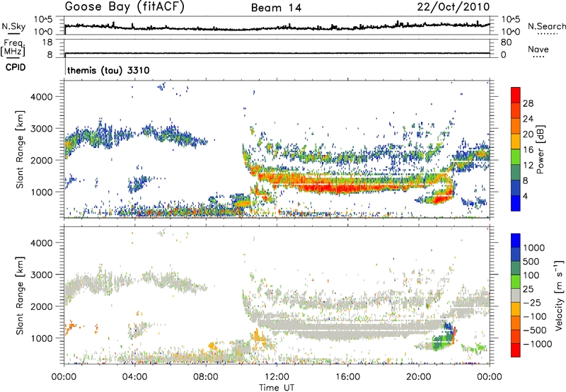Click the '16:00' time axis tick
The image size is (566, 392).
pos(347,377)
